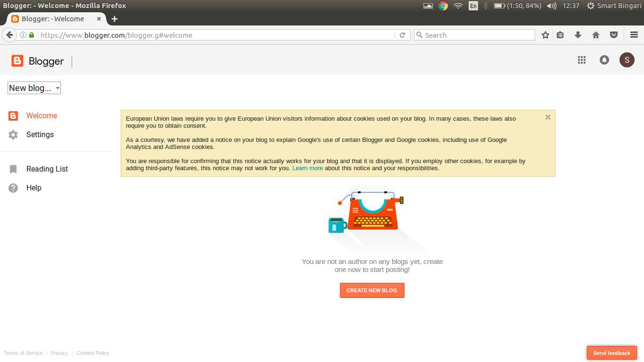Viewport: 644px width, 362px height.
Task: Open the Firefox downloads arrow
Action: click(x=578, y=35)
